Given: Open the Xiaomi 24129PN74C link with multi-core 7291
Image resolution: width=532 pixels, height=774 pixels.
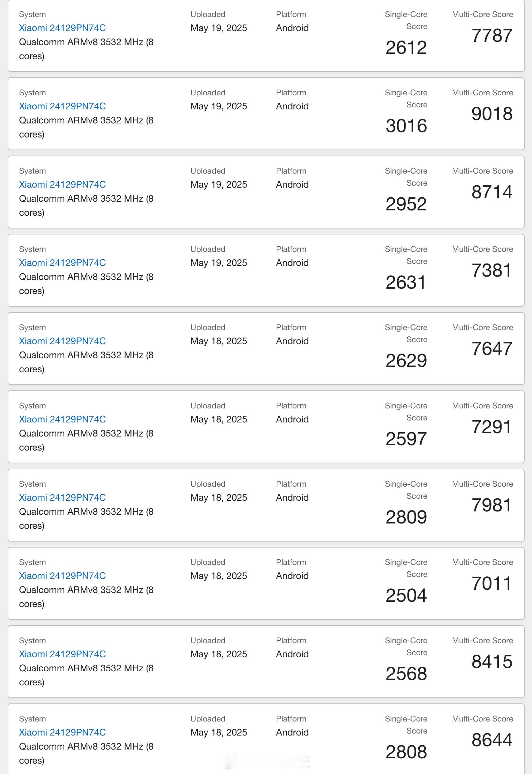Looking at the screenshot, I should (x=62, y=419).
